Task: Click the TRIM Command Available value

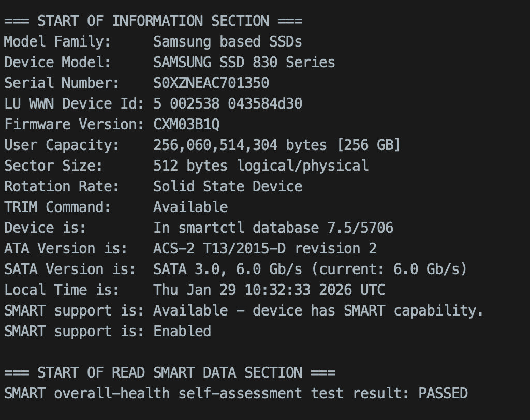Action: click(190, 207)
